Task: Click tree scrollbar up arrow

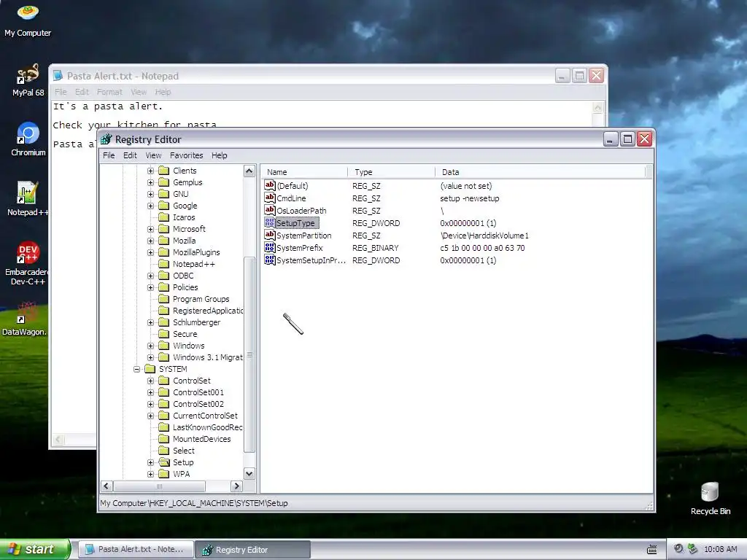Action: coord(249,171)
